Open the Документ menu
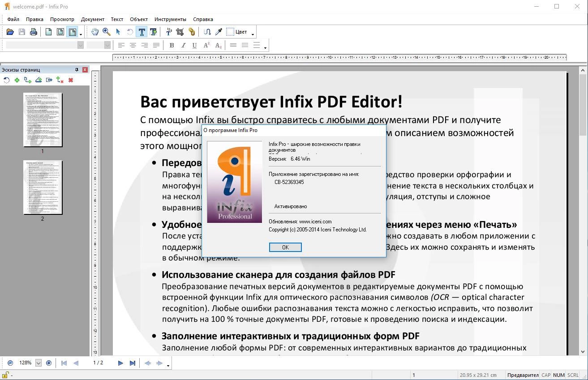 (93, 19)
